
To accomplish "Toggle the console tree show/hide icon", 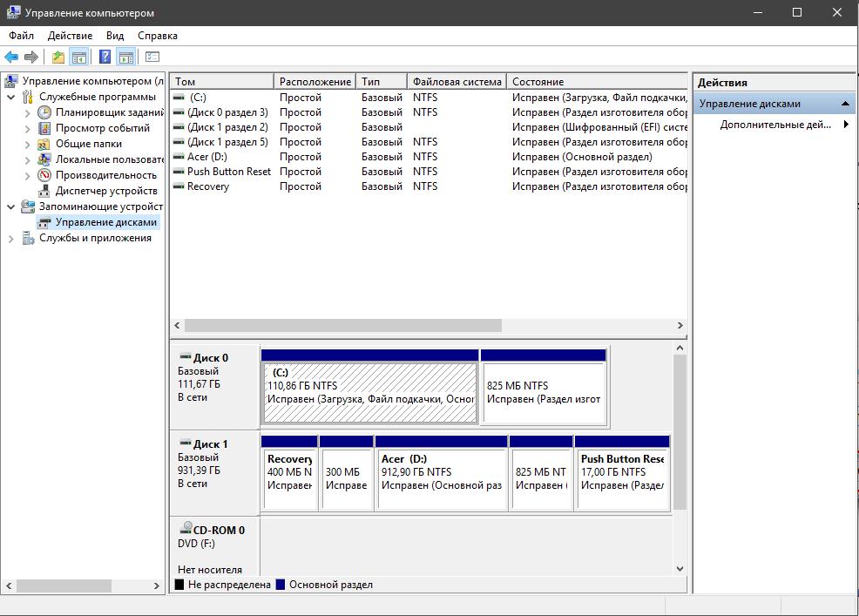I will 79,58.
